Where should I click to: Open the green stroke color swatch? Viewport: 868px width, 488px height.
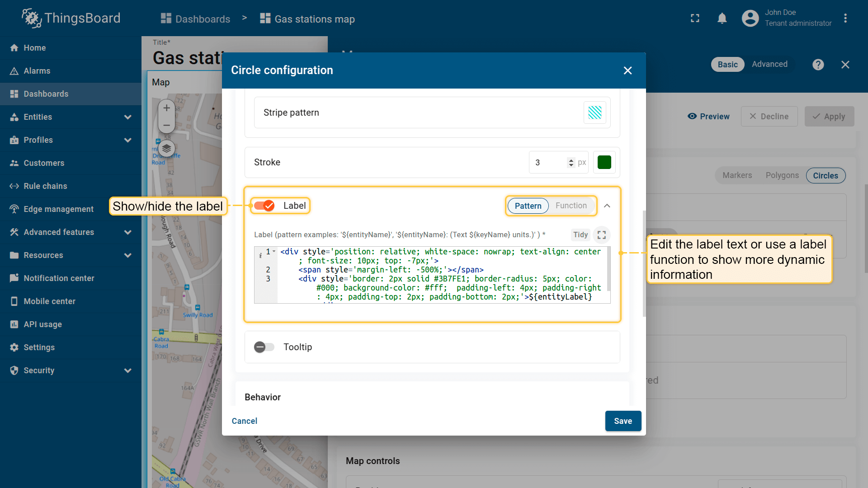tap(604, 162)
